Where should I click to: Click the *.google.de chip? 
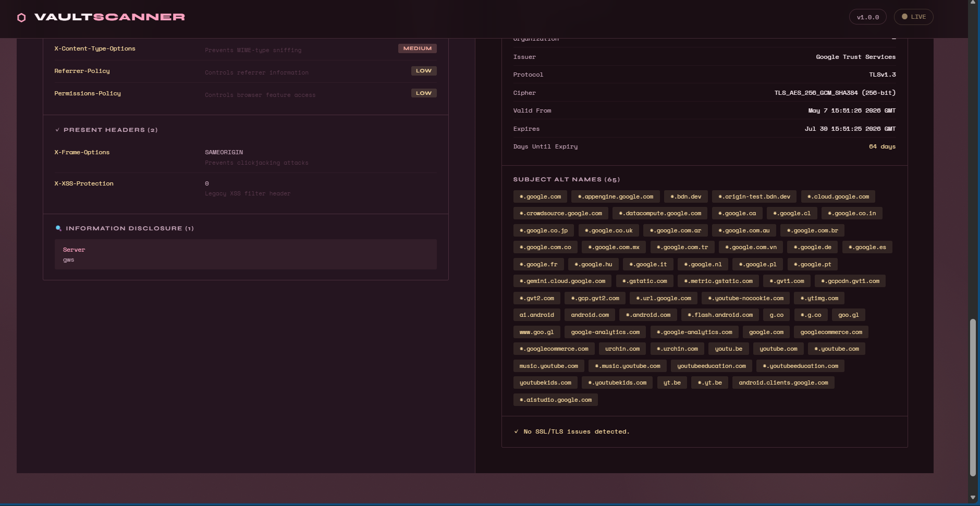pyautogui.click(x=812, y=247)
